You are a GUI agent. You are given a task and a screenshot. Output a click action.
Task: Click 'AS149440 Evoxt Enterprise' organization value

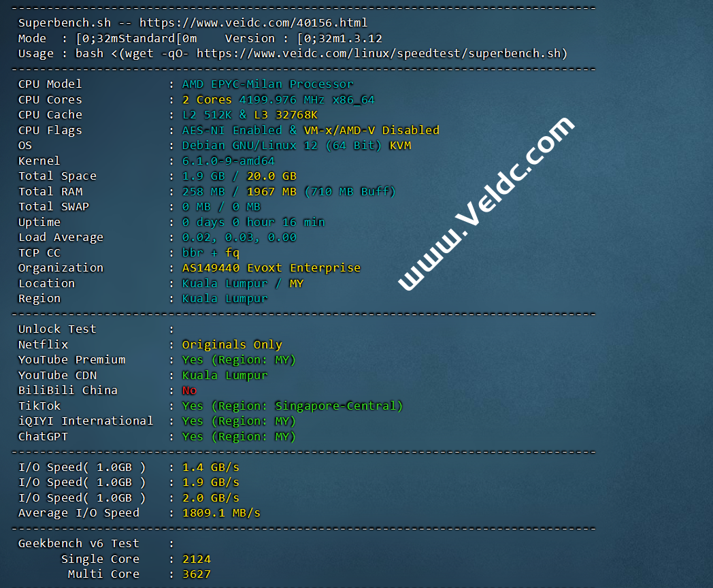271,268
